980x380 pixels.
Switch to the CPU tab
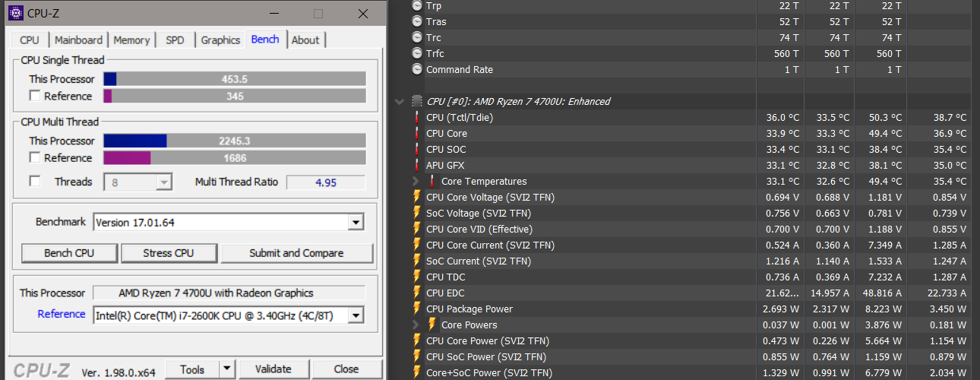click(30, 40)
